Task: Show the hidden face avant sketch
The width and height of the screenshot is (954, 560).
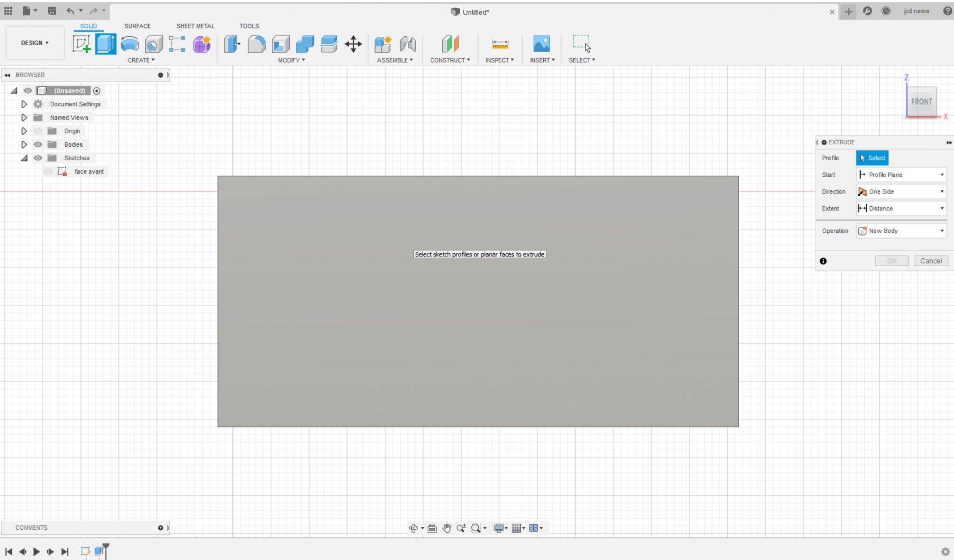Action: [48, 172]
